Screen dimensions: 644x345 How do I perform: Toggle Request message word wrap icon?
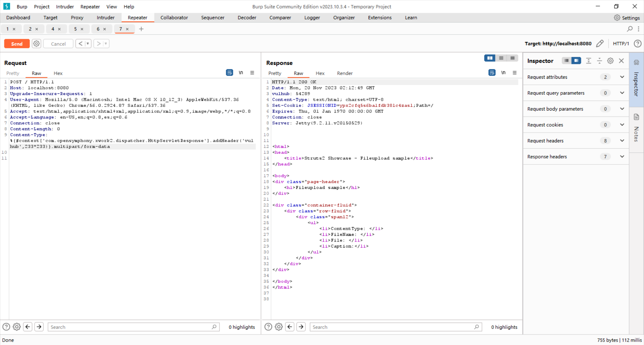(x=229, y=73)
